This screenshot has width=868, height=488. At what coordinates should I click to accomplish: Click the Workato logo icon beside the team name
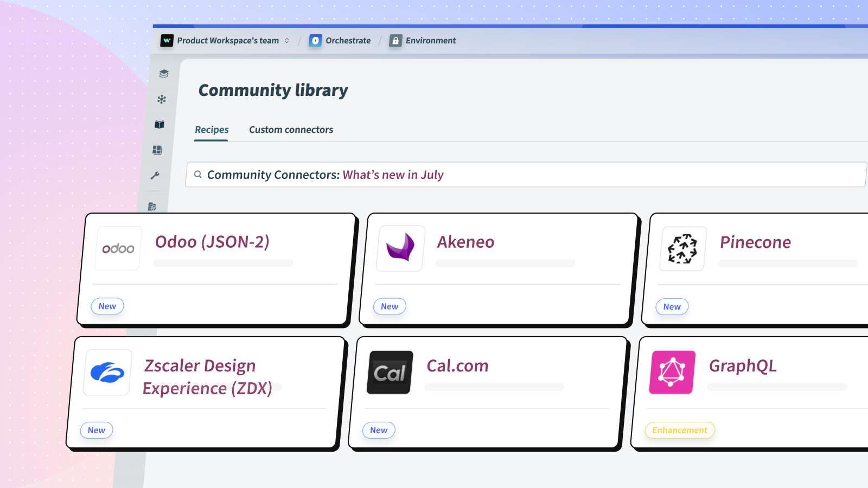coord(167,41)
